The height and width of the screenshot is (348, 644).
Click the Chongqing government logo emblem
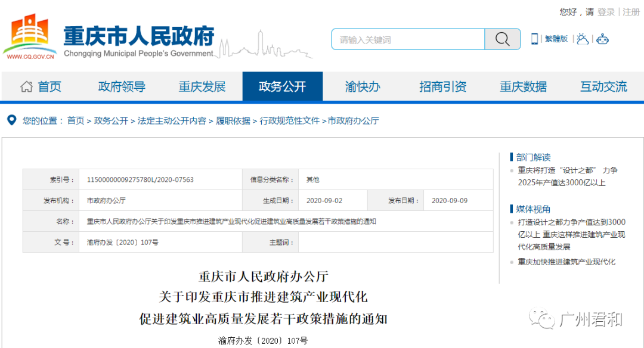click(30, 36)
